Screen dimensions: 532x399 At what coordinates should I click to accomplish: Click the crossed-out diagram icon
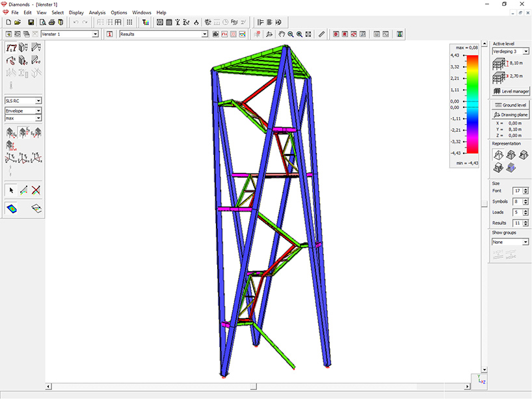click(36, 190)
